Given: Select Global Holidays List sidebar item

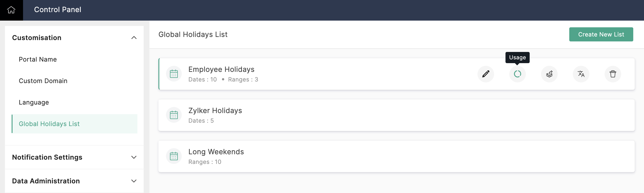Looking at the screenshot, I should 49,124.
